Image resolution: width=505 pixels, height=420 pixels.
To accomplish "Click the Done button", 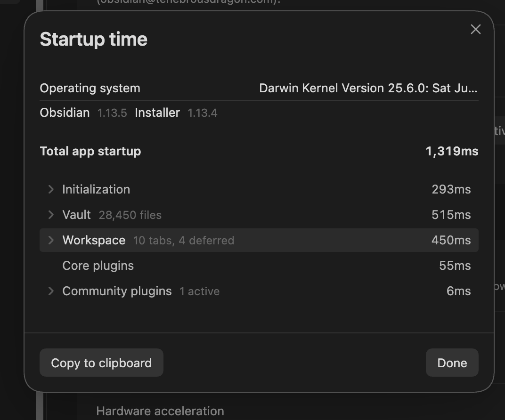I will [x=452, y=363].
